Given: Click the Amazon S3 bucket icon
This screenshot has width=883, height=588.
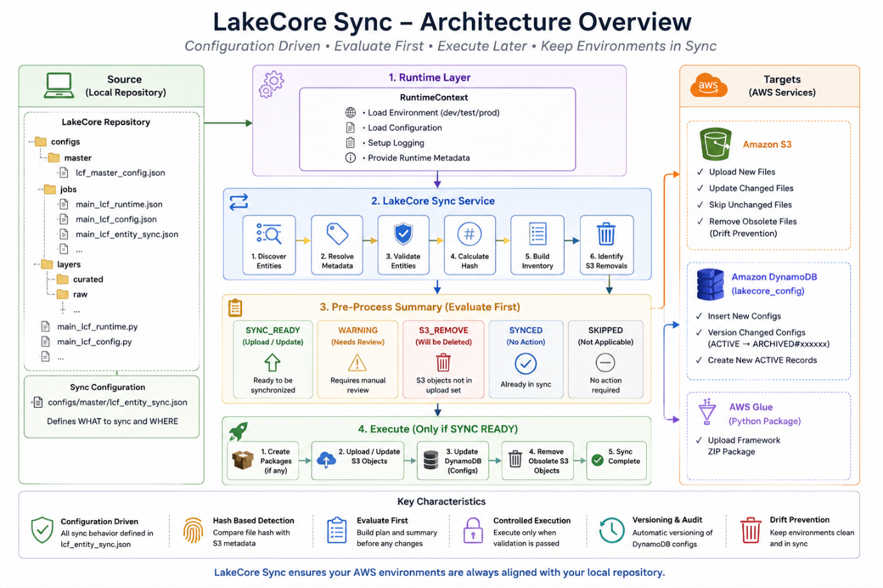Looking at the screenshot, I should point(715,144).
